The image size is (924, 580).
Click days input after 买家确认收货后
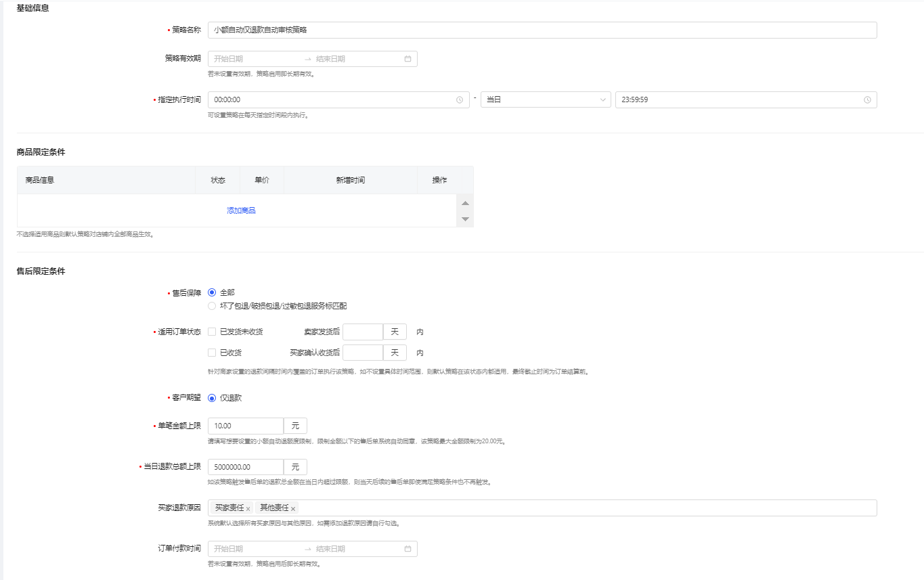pyautogui.click(x=363, y=353)
